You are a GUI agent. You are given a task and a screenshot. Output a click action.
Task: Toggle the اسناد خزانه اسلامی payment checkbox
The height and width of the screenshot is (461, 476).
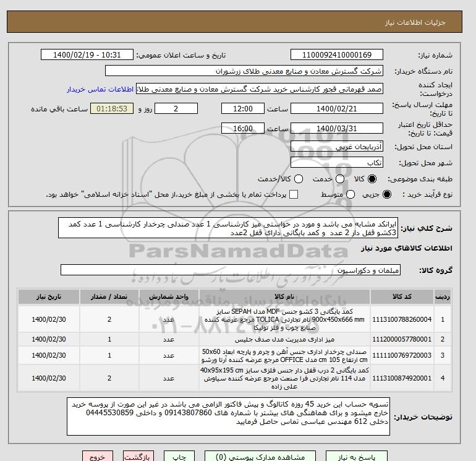pyautogui.click(x=294, y=194)
